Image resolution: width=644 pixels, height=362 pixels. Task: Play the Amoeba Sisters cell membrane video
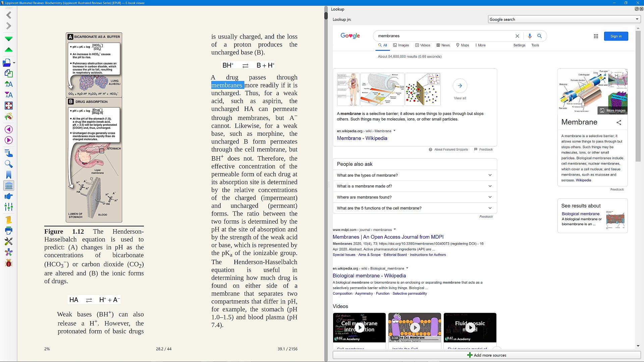click(x=415, y=327)
